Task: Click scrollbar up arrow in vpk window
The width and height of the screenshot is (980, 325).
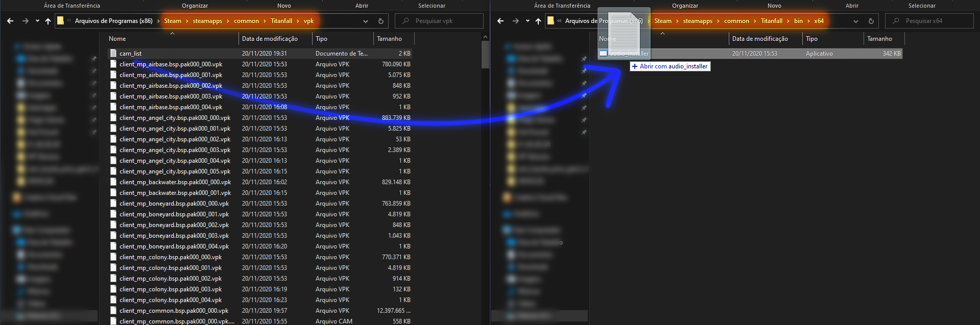Action: [x=485, y=37]
